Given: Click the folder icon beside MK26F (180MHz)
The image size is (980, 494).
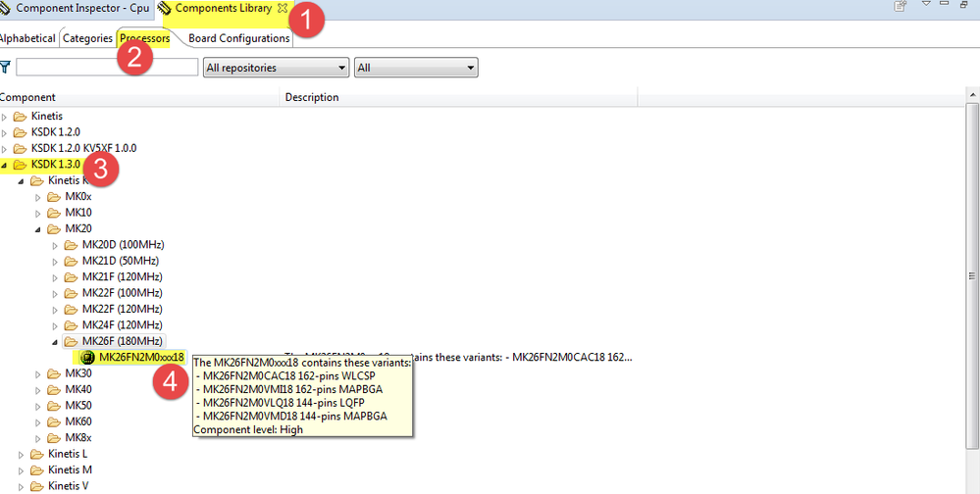Looking at the screenshot, I should [71, 341].
